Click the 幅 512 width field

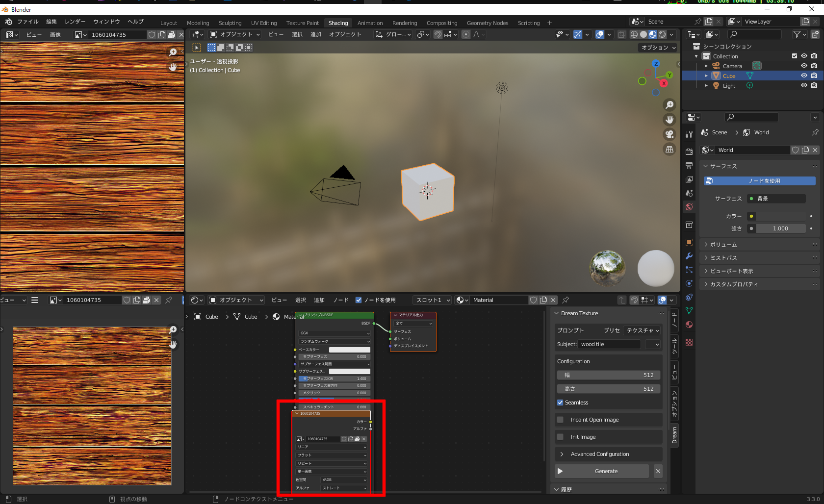609,375
